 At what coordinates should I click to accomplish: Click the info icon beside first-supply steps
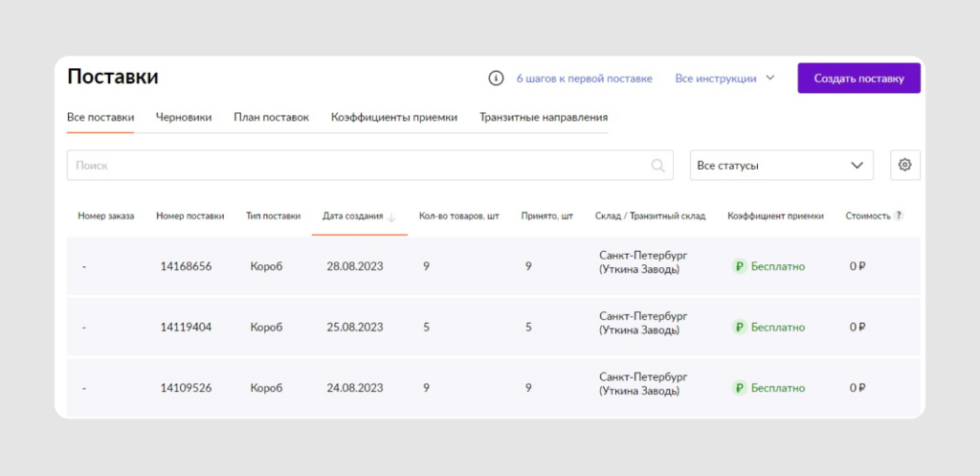(x=496, y=79)
